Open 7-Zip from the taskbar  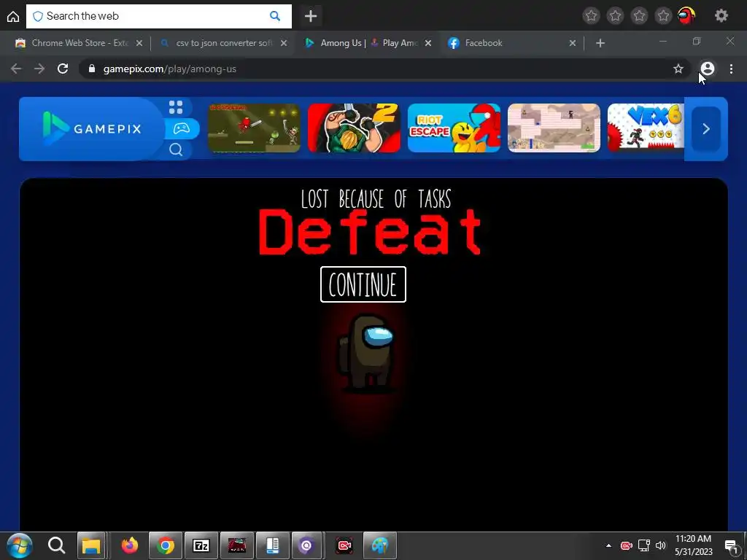pyautogui.click(x=201, y=545)
